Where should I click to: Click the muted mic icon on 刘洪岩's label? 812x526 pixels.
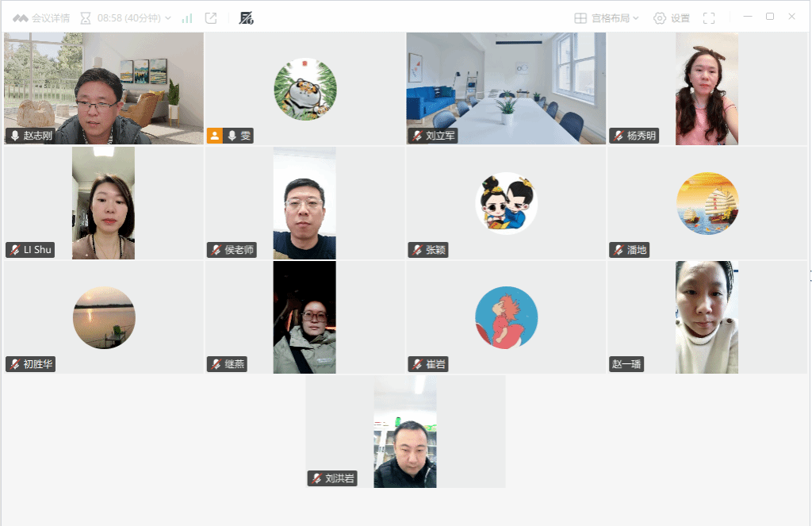(317, 478)
